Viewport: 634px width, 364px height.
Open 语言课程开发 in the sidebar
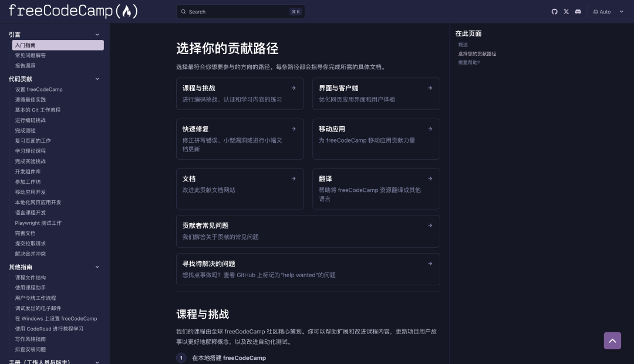point(31,213)
